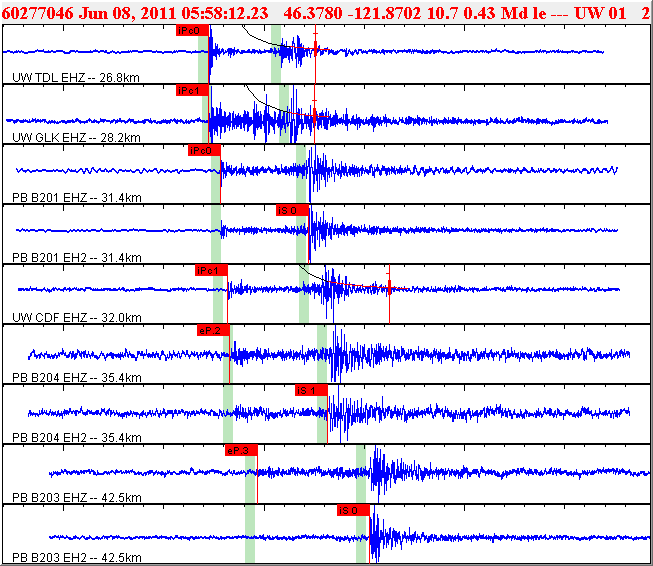The width and height of the screenshot is (653, 566).
Task: Click event ID '60277046' in the header
Action: 37,13
